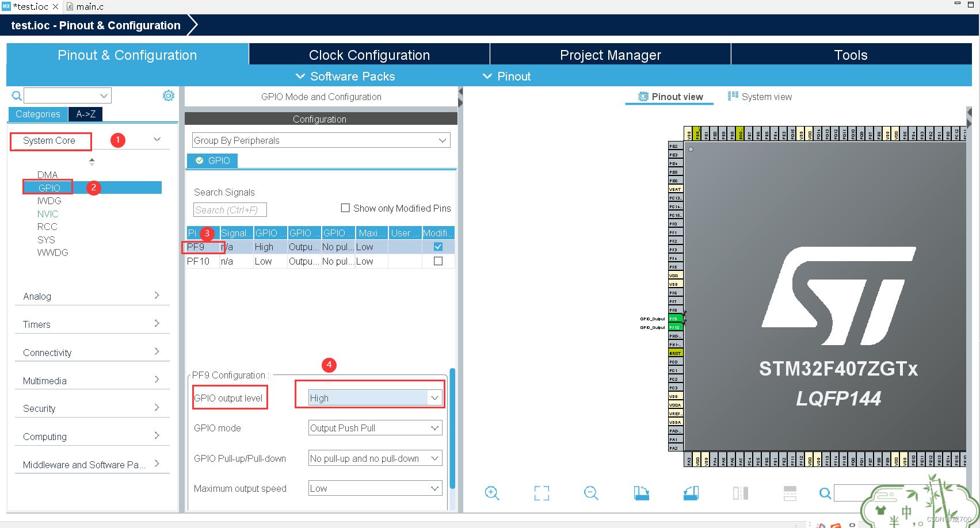Viewport: 980px width, 528px height.
Task: Click PC0 pin on chip
Action: click(675, 362)
